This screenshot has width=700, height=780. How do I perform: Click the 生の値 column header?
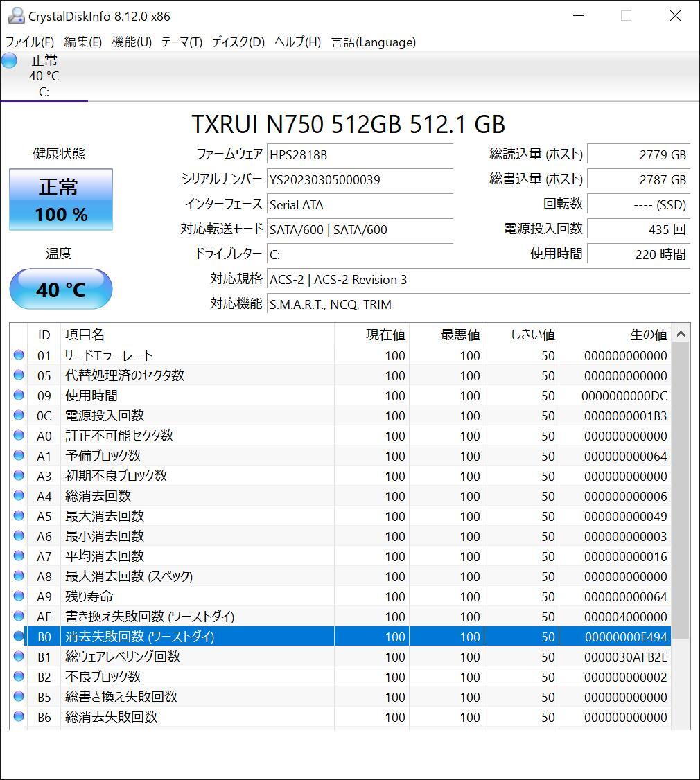click(615, 335)
